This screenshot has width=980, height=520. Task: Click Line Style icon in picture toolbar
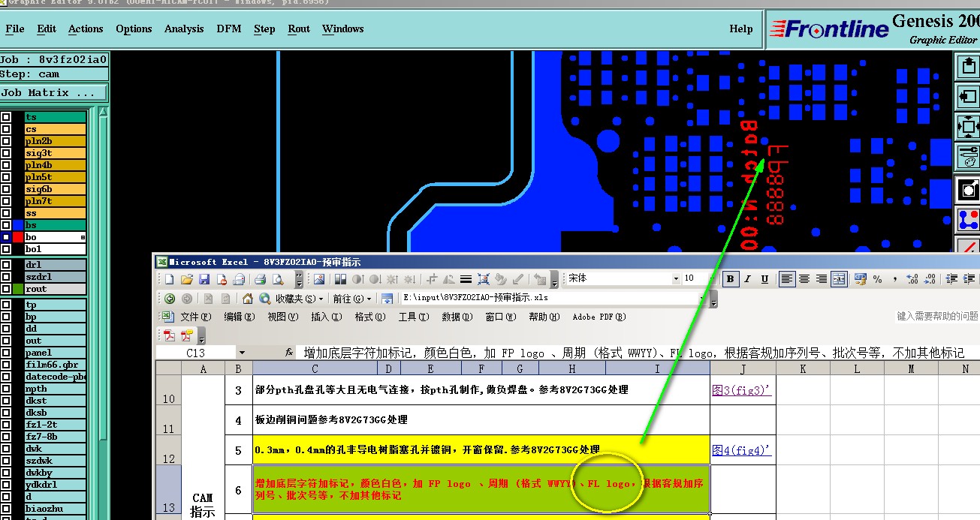point(466,279)
